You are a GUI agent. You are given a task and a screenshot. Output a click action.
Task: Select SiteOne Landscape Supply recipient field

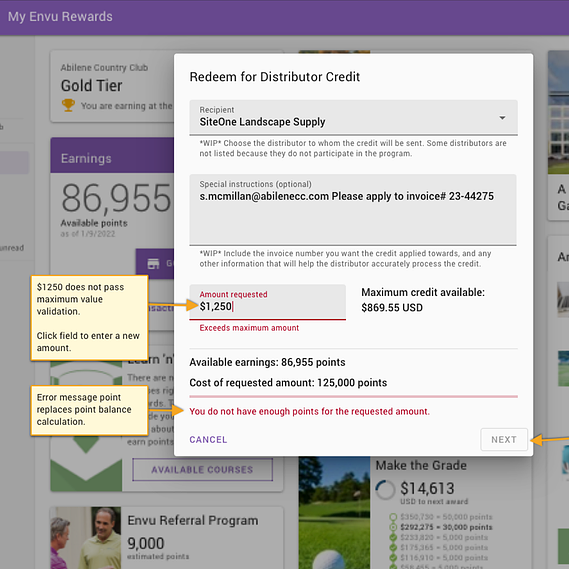[x=353, y=117]
